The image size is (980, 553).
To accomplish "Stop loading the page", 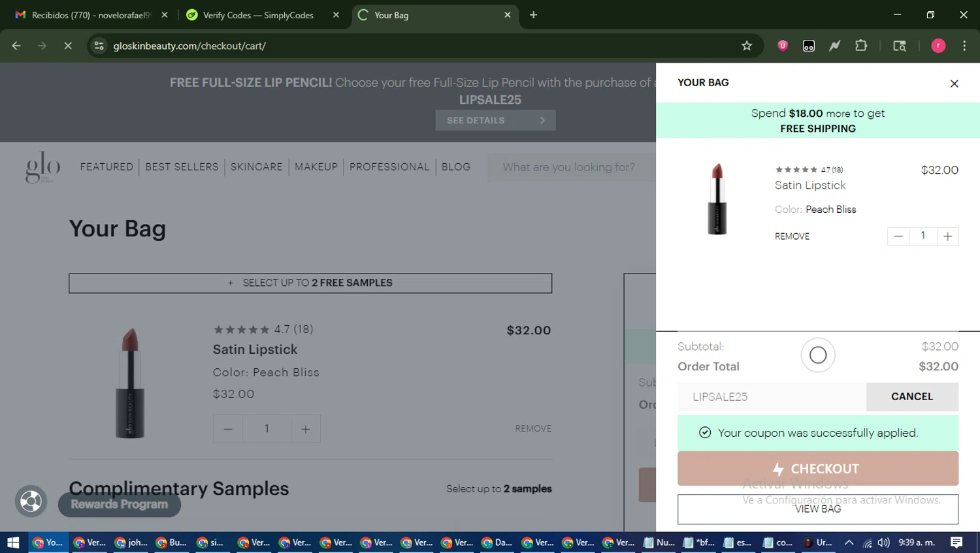I will pos(68,46).
